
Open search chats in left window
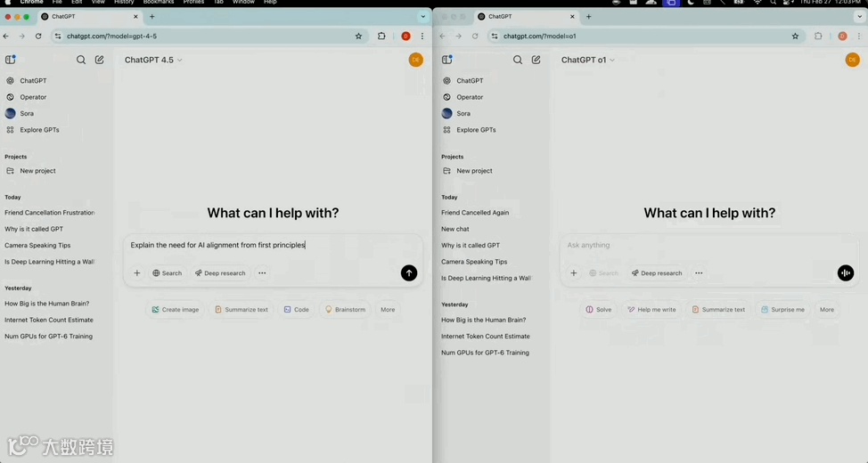[81, 60]
